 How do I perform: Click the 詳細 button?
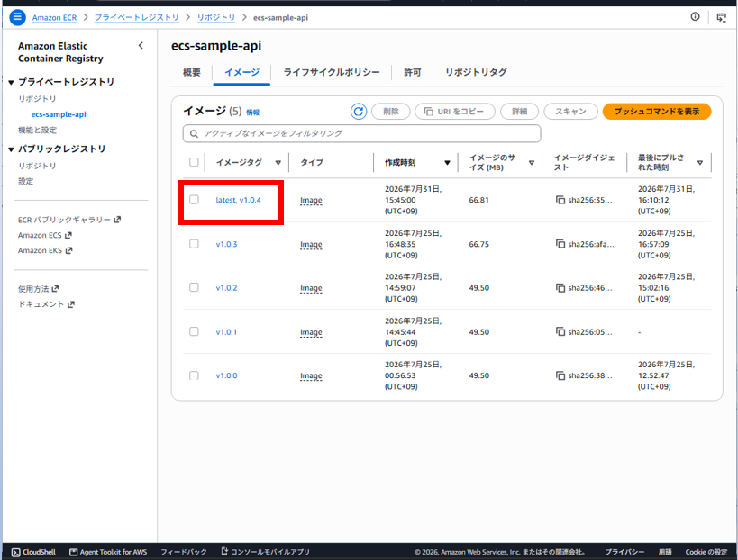pos(519,112)
